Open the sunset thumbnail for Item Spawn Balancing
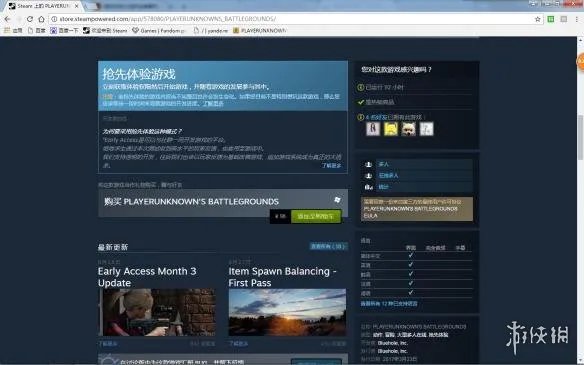584x365 pixels. pos(287,312)
